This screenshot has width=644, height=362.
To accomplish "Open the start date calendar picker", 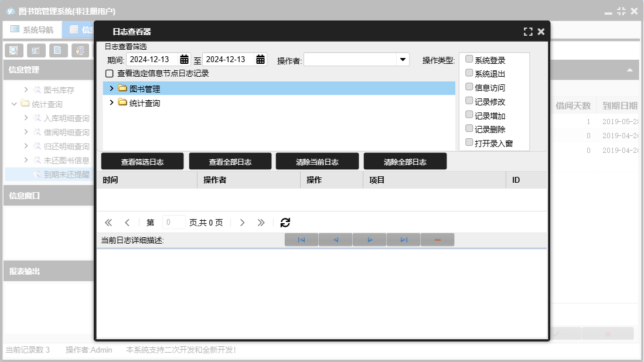I will (x=184, y=59).
